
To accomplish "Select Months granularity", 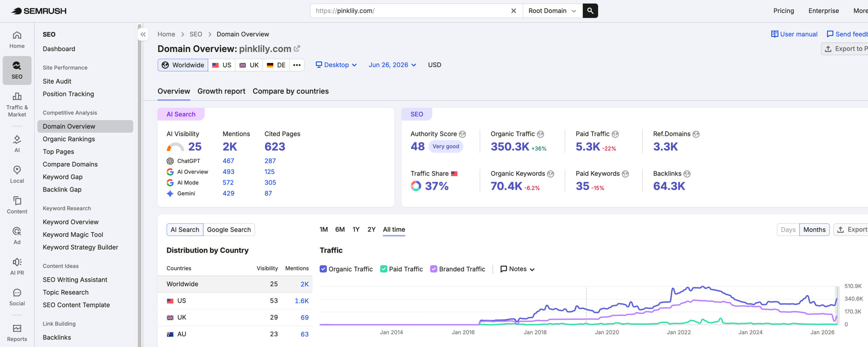I will coord(814,230).
